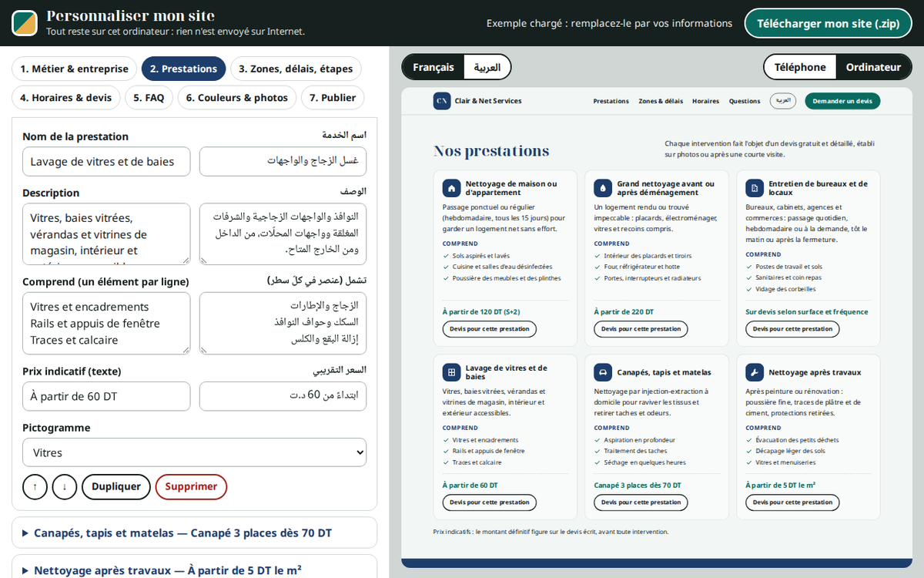Move prestation down with the down arrow

tap(65, 487)
